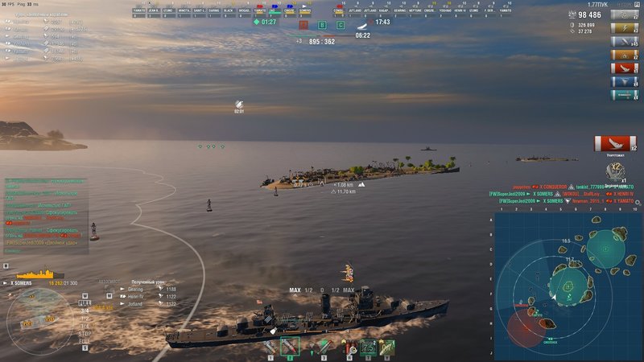Screen dimensions: 644x362
Task: Click the orange ship HP silhouette bar
Action: (39, 274)
